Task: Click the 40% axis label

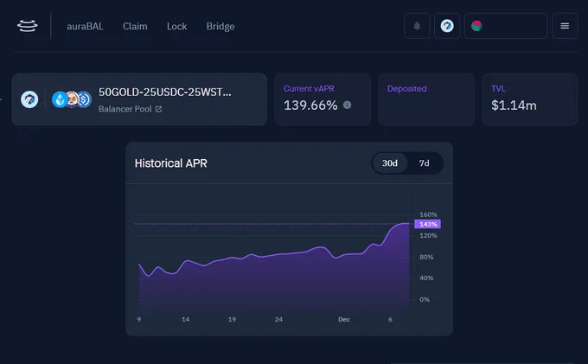Action: point(426,278)
